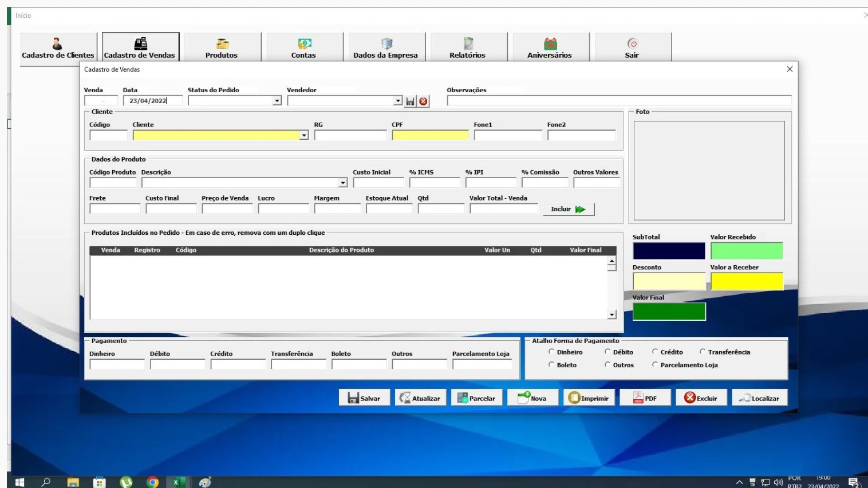Click the Observações text field
Viewport: 868px width, 488px height.
[x=619, y=101]
